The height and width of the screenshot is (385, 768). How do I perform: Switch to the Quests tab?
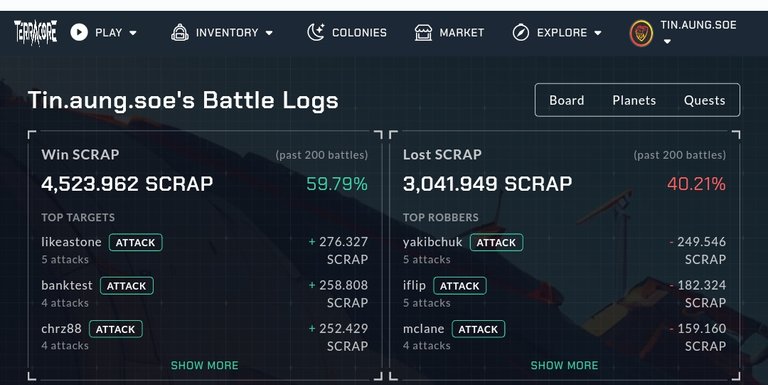click(704, 100)
